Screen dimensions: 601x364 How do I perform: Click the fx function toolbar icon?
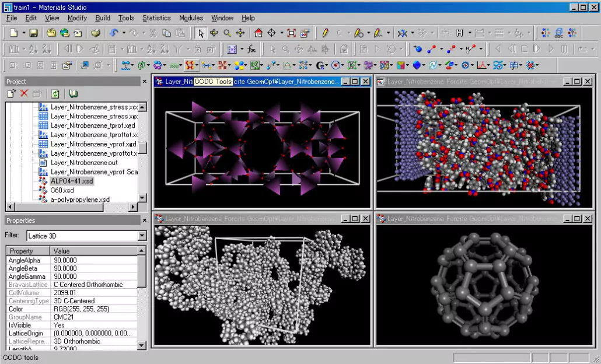pos(251,50)
